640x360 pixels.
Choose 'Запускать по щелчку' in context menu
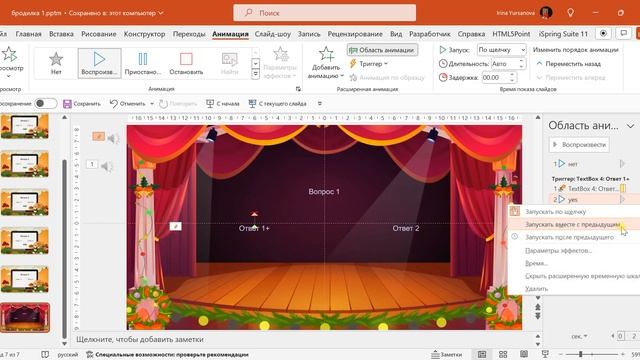(573, 211)
